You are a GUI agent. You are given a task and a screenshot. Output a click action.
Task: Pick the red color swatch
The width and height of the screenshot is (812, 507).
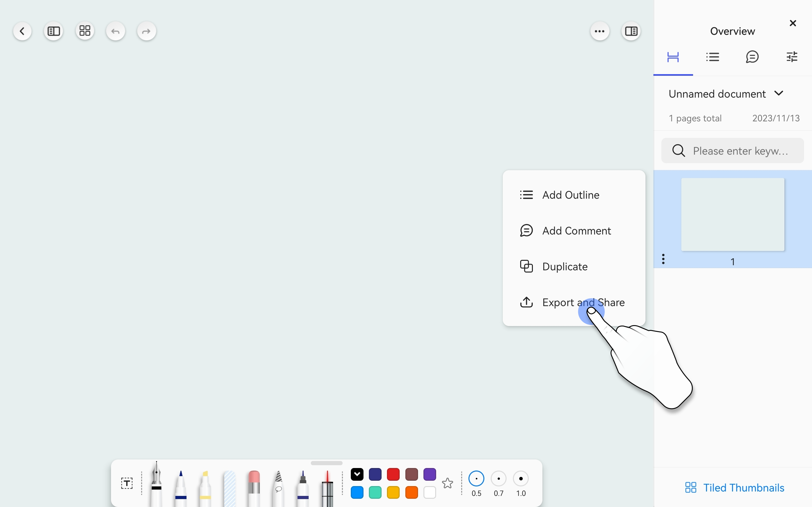(393, 474)
